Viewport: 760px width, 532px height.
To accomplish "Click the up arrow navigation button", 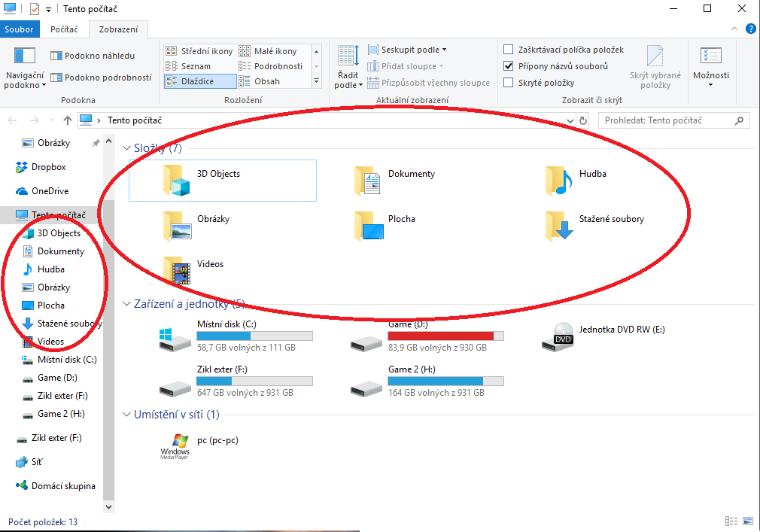I will tap(68, 120).
